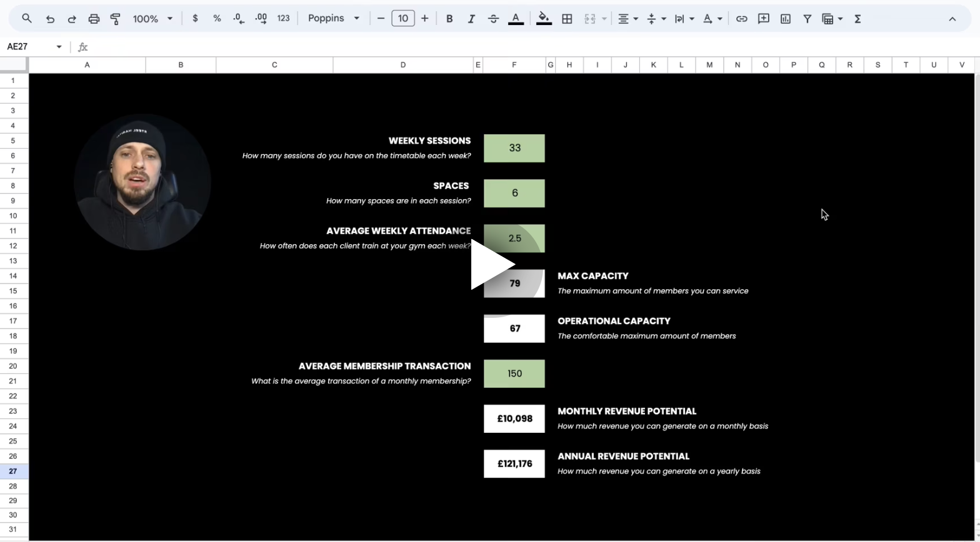Open the fill color picker
980x542 pixels.
(x=544, y=19)
